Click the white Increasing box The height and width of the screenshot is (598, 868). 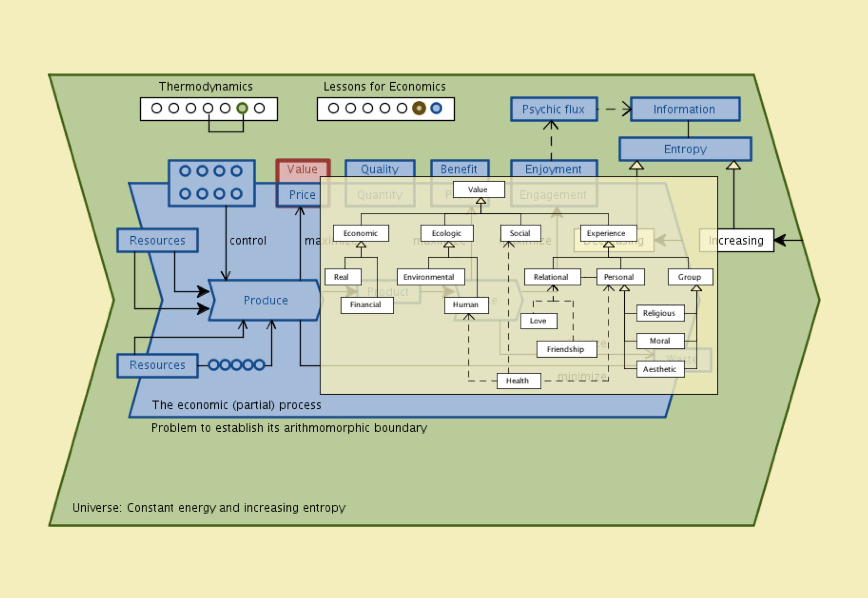[744, 240]
